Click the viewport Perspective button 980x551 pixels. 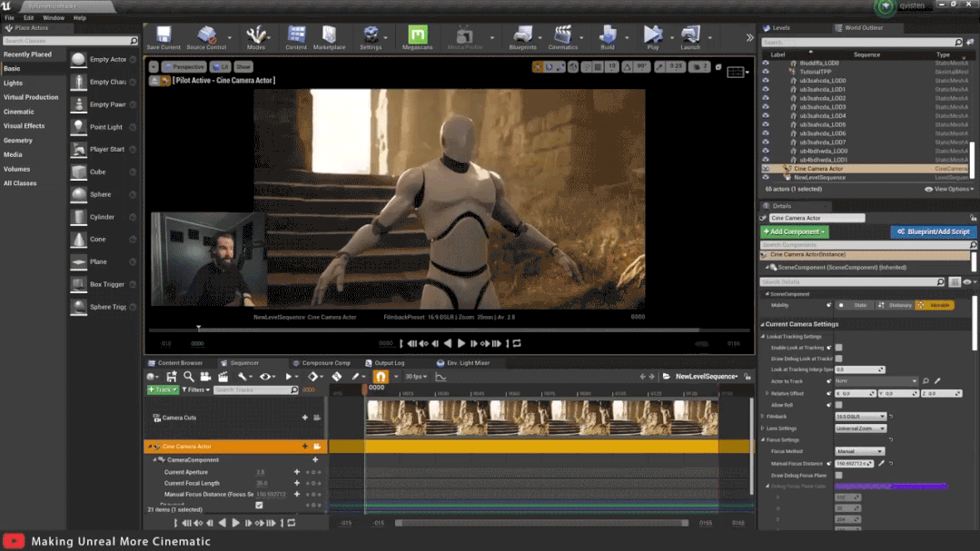point(183,67)
